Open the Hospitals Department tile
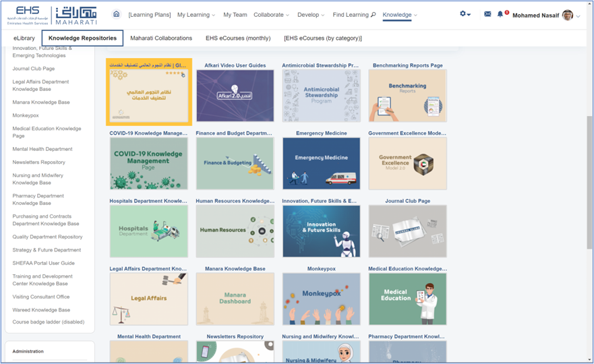This screenshot has width=594, height=364. (149, 231)
